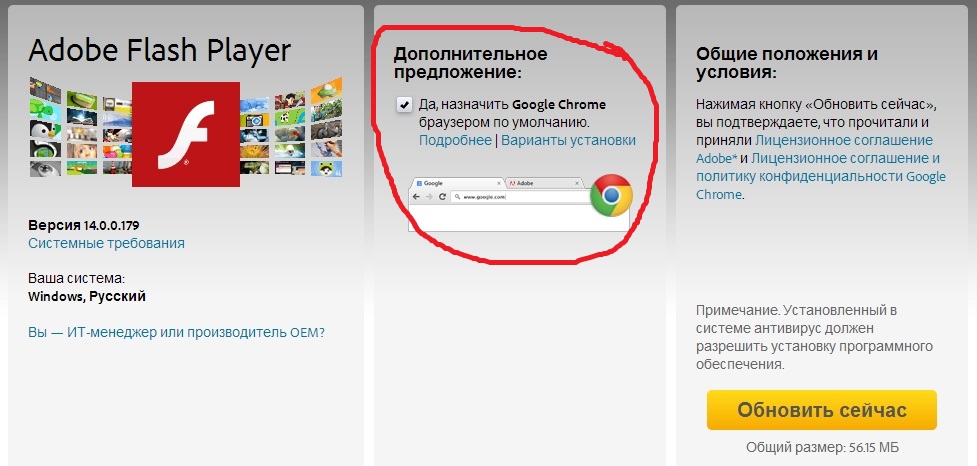
Task: Click the penguin thumbnail beside the Flash logo
Action: tap(45, 129)
